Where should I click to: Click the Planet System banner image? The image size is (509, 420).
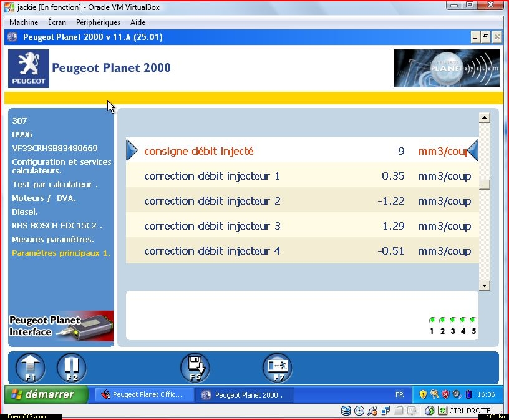(446, 68)
